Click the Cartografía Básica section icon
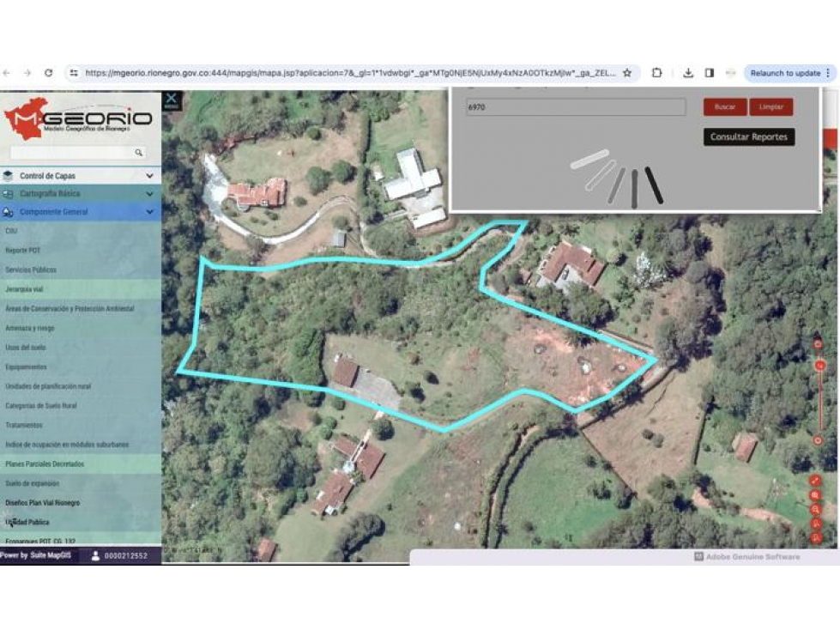 (8, 194)
